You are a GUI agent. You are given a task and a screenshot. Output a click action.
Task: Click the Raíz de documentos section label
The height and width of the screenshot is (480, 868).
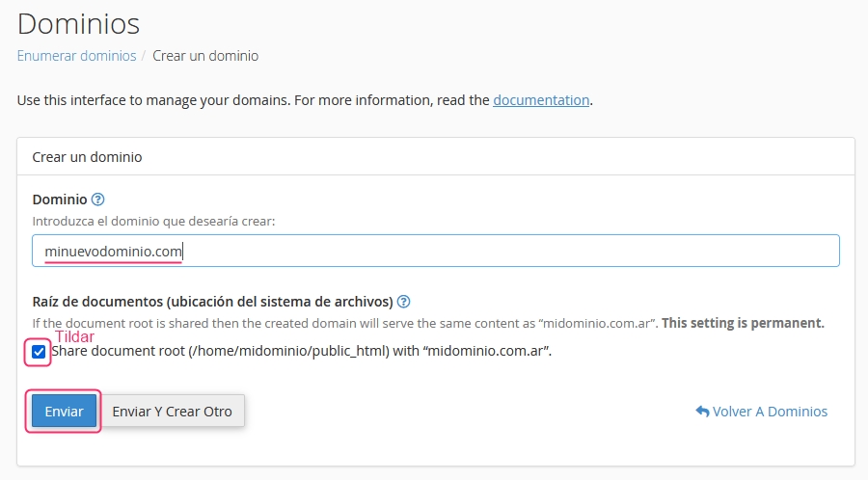click(x=212, y=301)
